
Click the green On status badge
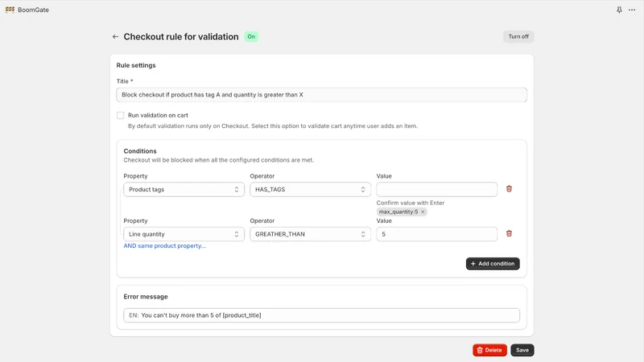251,36
